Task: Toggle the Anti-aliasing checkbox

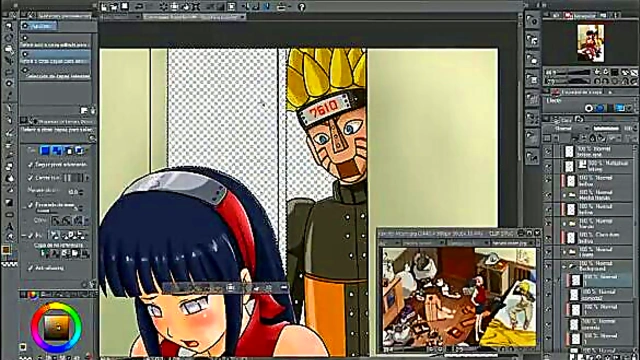Action: click(30, 268)
